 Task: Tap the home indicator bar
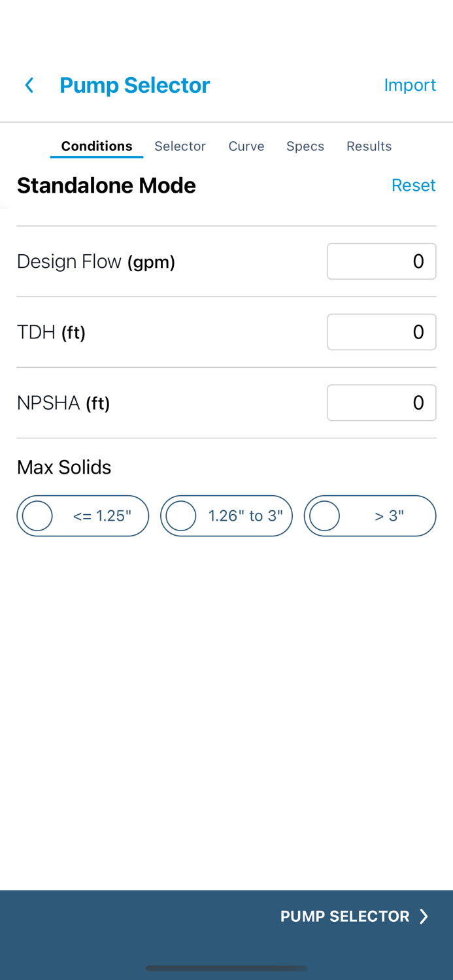(x=226, y=968)
